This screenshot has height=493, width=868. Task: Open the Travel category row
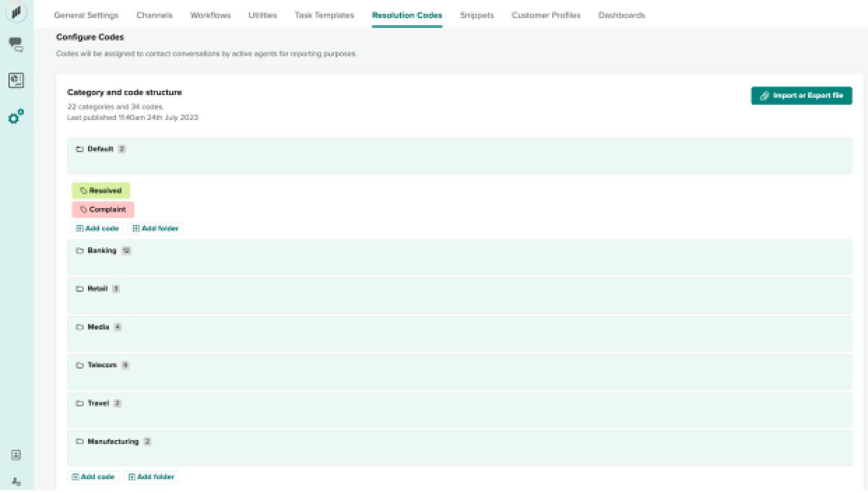point(98,404)
